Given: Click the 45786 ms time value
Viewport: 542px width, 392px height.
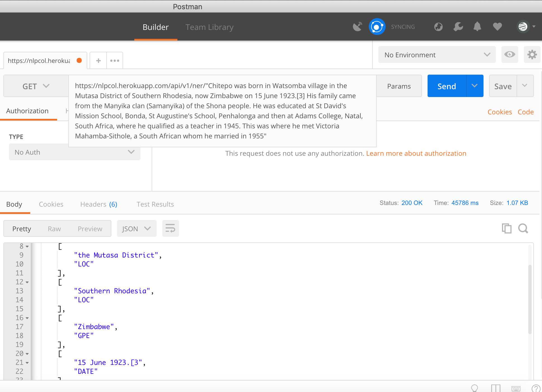Looking at the screenshot, I should [465, 203].
